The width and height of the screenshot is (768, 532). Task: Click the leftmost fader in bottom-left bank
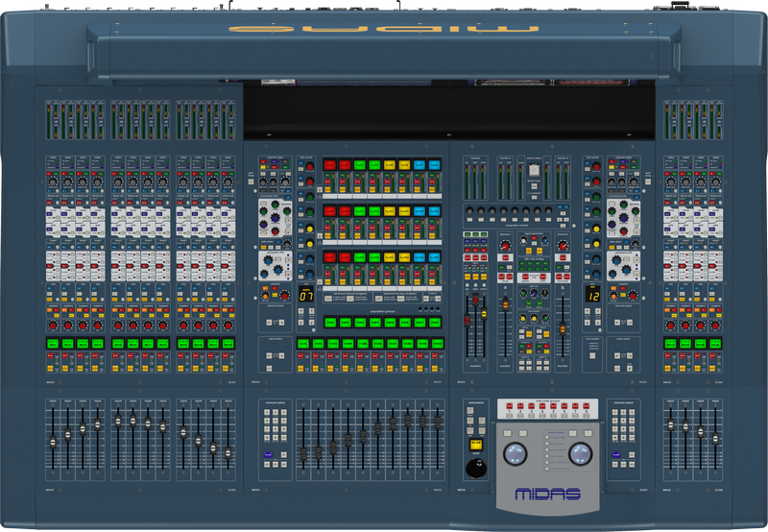pos(53,442)
